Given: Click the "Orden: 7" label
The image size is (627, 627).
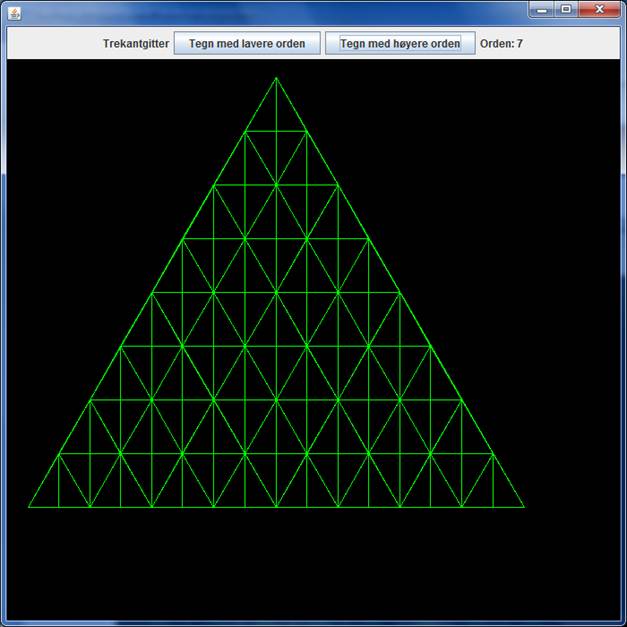Looking at the screenshot, I should pyautogui.click(x=501, y=44).
